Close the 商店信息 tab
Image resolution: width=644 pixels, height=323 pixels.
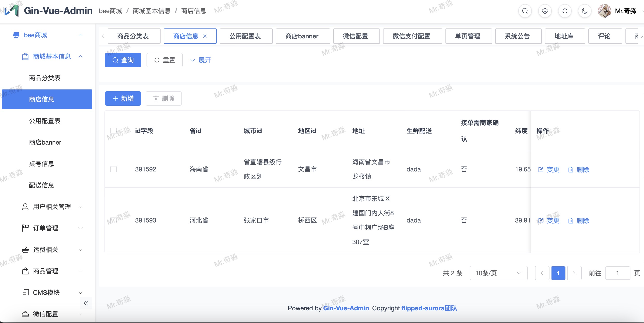click(205, 36)
